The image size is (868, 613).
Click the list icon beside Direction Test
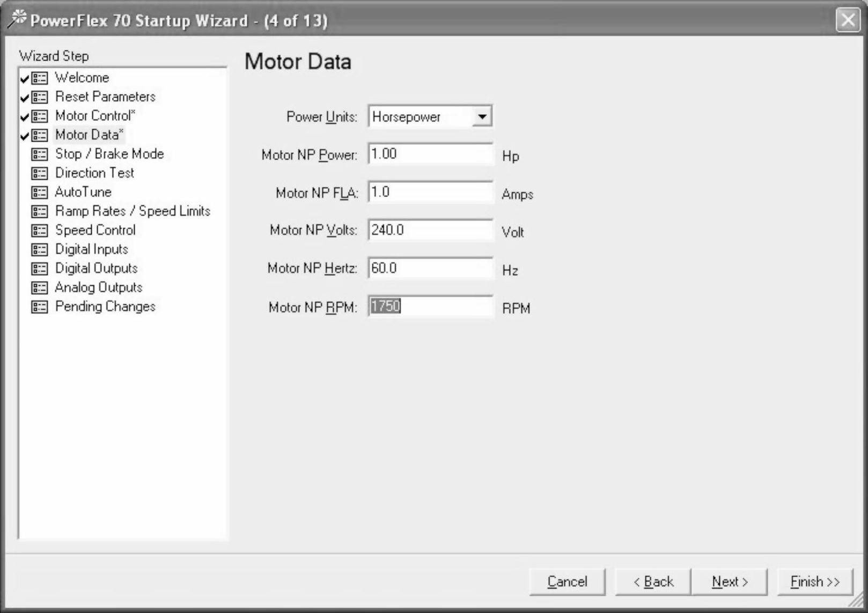[39, 173]
